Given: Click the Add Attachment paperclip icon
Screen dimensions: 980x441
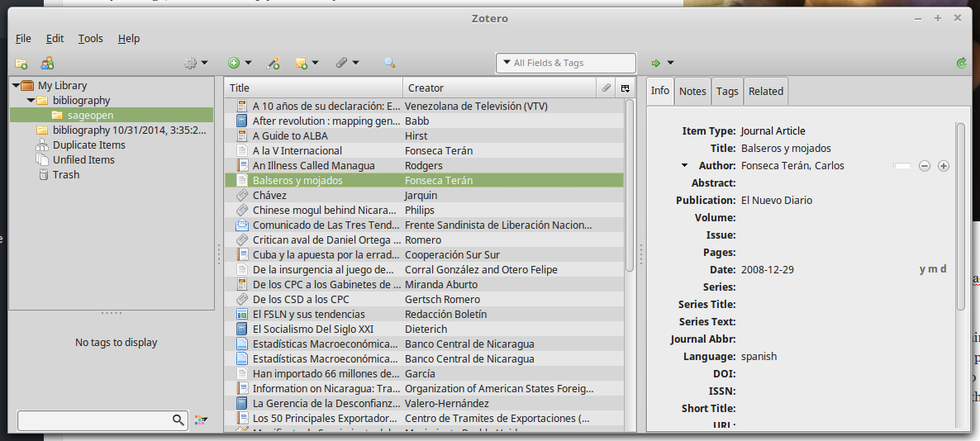Looking at the screenshot, I should tap(342, 63).
